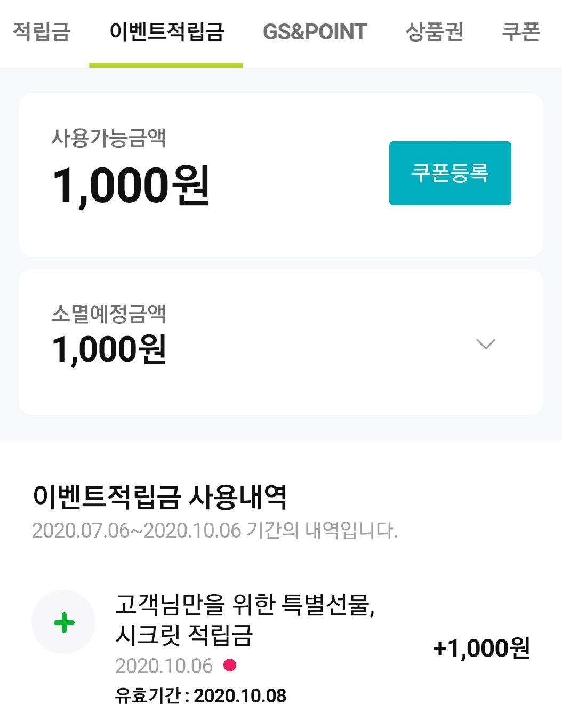
Task: Click the 이벤트적립금 사용내역 heading
Action: [x=159, y=497]
